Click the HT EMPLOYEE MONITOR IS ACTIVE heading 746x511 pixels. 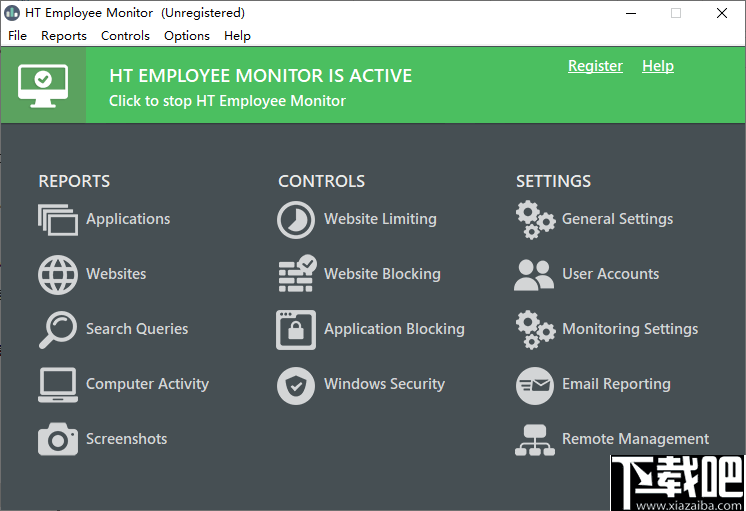(x=261, y=76)
